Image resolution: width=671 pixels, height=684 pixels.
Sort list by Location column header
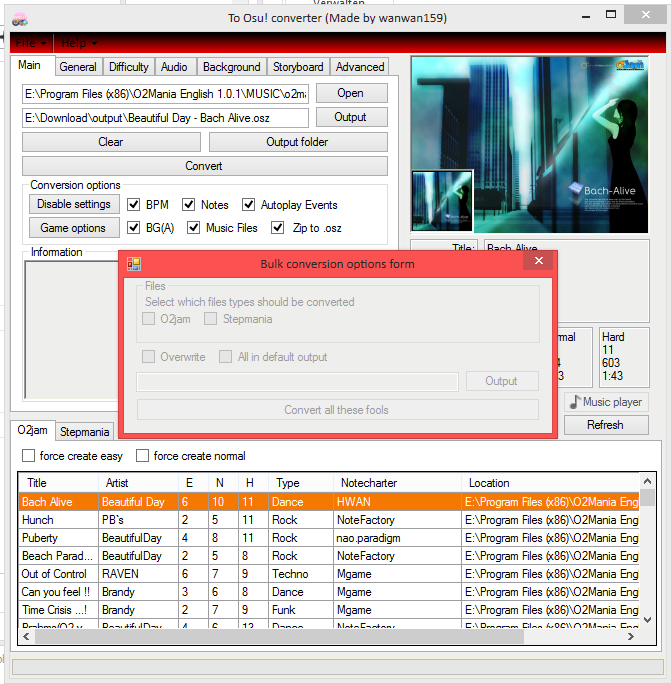point(550,483)
